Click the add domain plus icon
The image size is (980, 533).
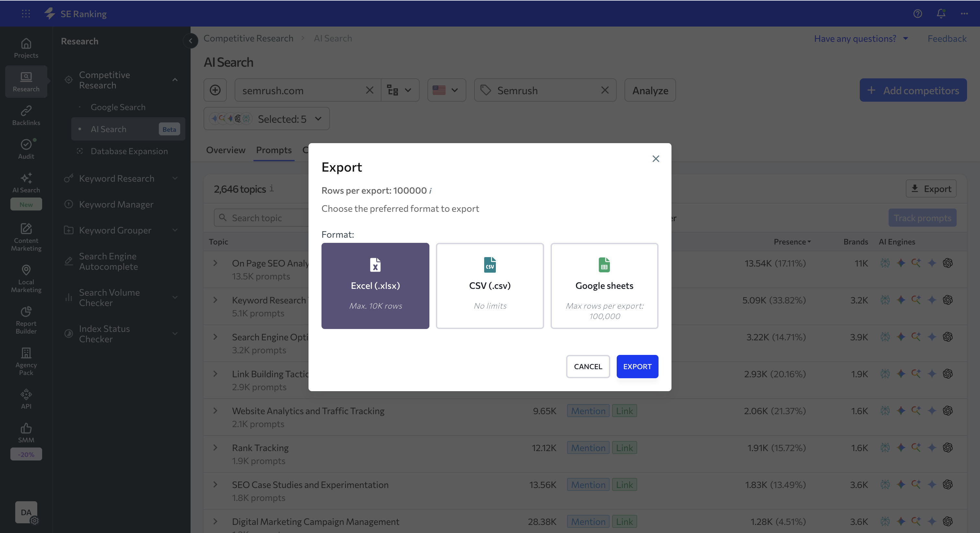(x=215, y=90)
